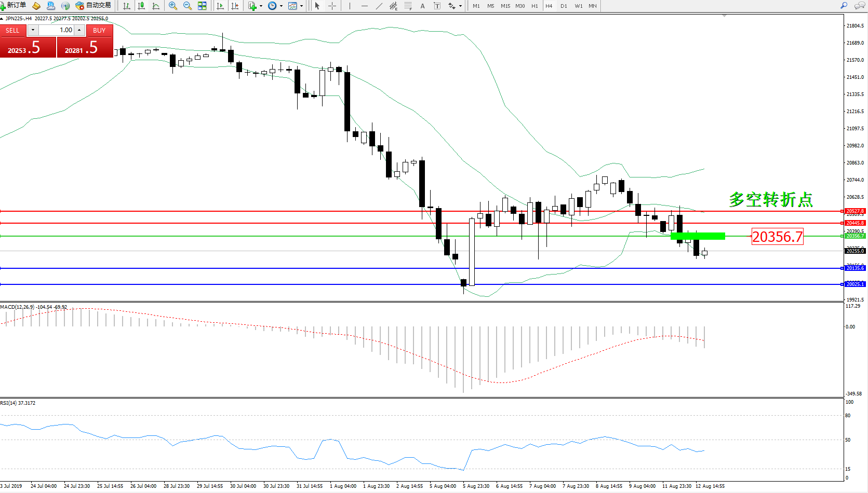Pick the trendline drawing tool

tap(379, 6)
